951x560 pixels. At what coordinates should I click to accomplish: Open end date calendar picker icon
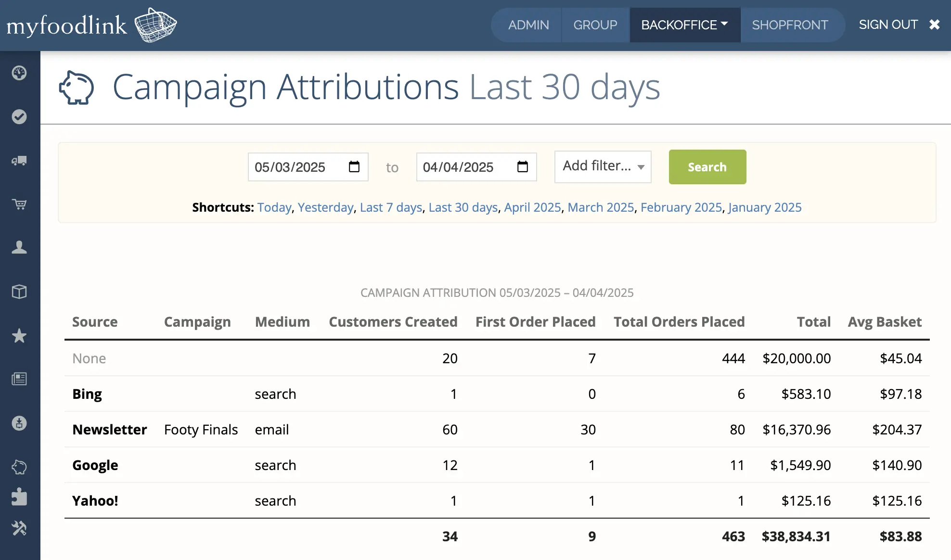tap(523, 167)
